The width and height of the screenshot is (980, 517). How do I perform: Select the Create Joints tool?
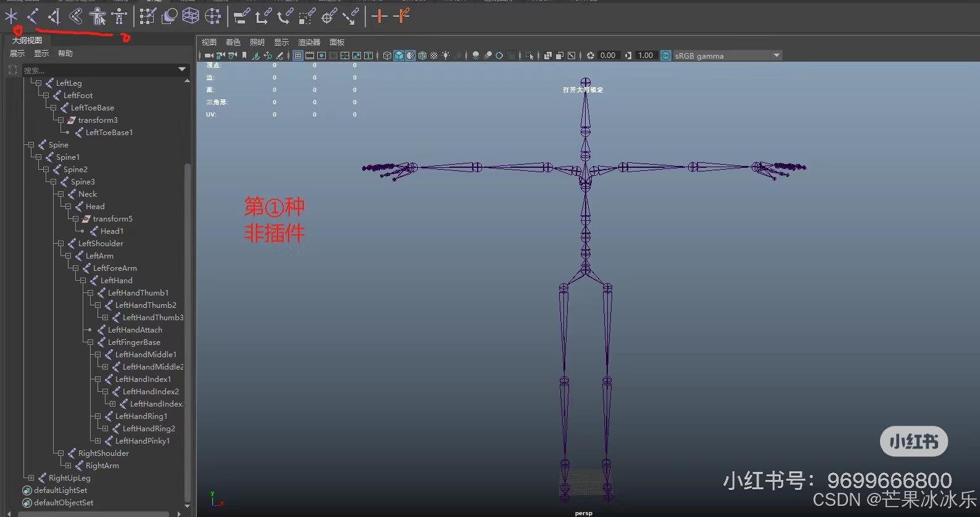pyautogui.click(x=33, y=17)
